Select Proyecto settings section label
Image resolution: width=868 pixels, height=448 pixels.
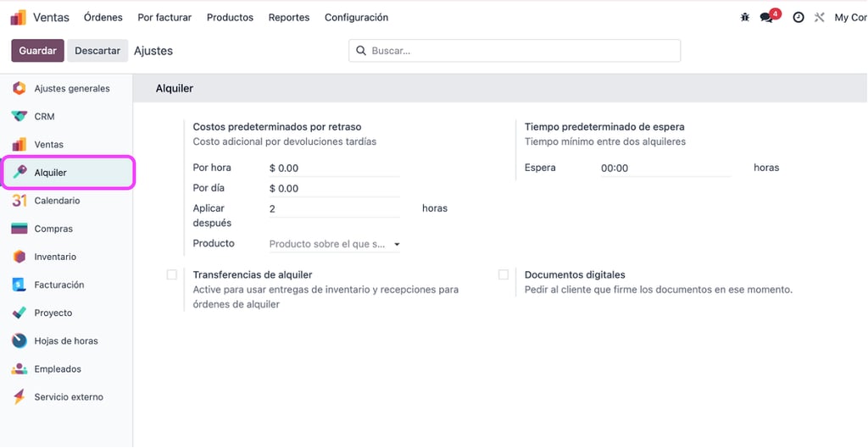coord(53,313)
